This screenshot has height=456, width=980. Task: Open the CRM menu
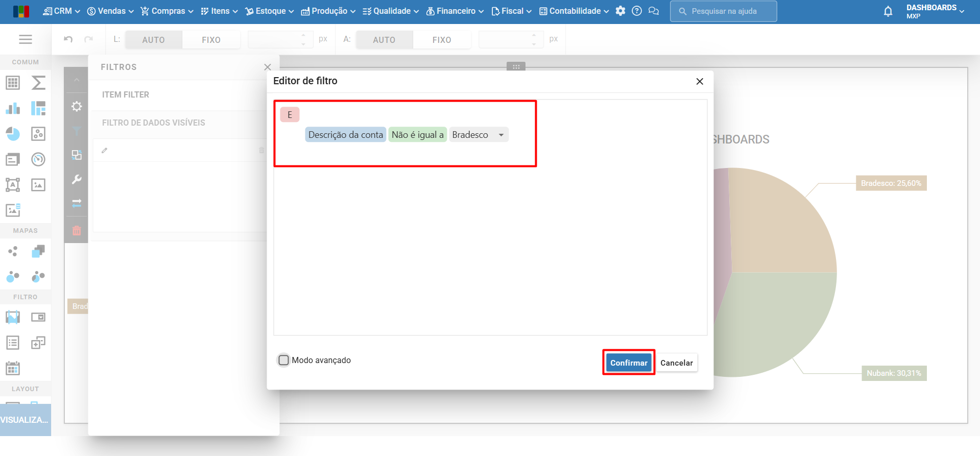pyautogui.click(x=61, y=11)
